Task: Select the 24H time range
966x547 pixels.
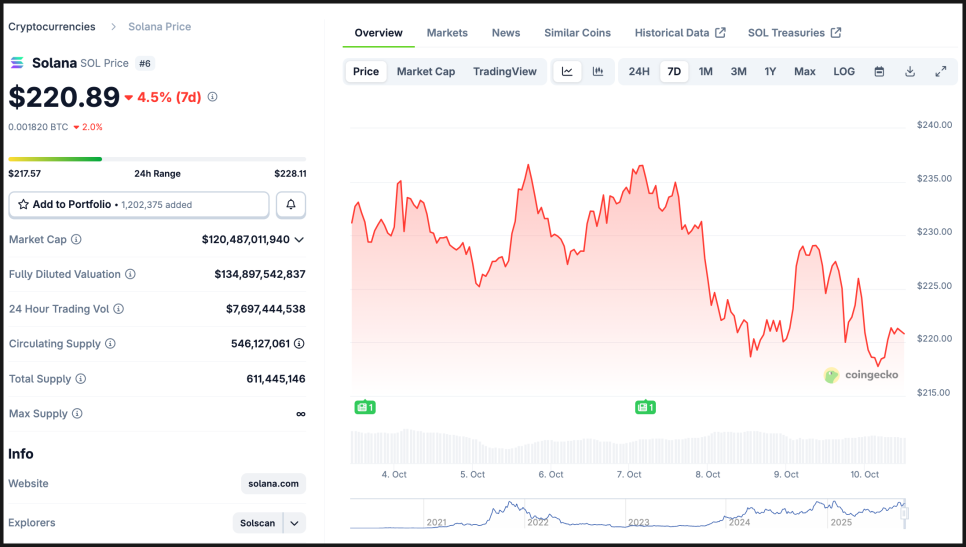Action: (639, 72)
